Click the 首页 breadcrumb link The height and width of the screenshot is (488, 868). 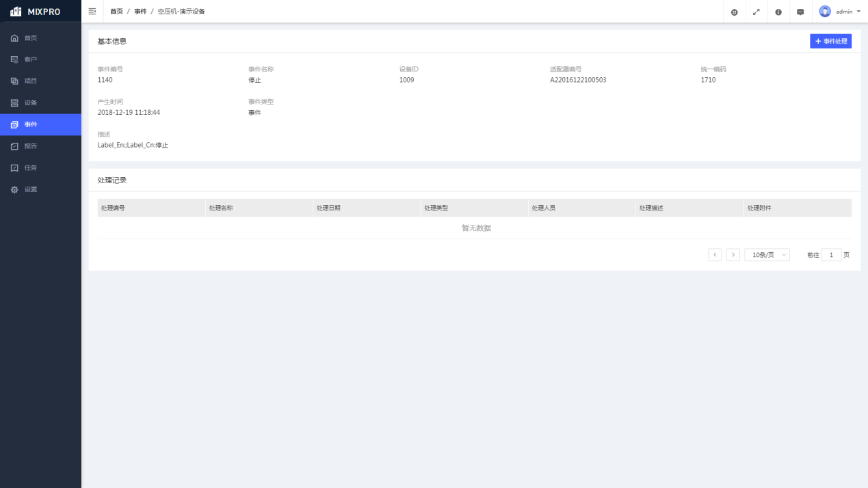coord(116,12)
